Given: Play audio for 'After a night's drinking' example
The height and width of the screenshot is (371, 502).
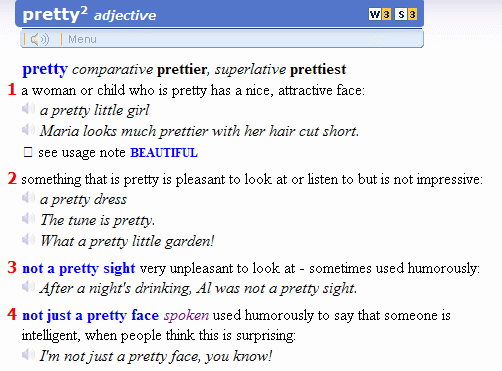Looking at the screenshot, I should pyautogui.click(x=28, y=287).
